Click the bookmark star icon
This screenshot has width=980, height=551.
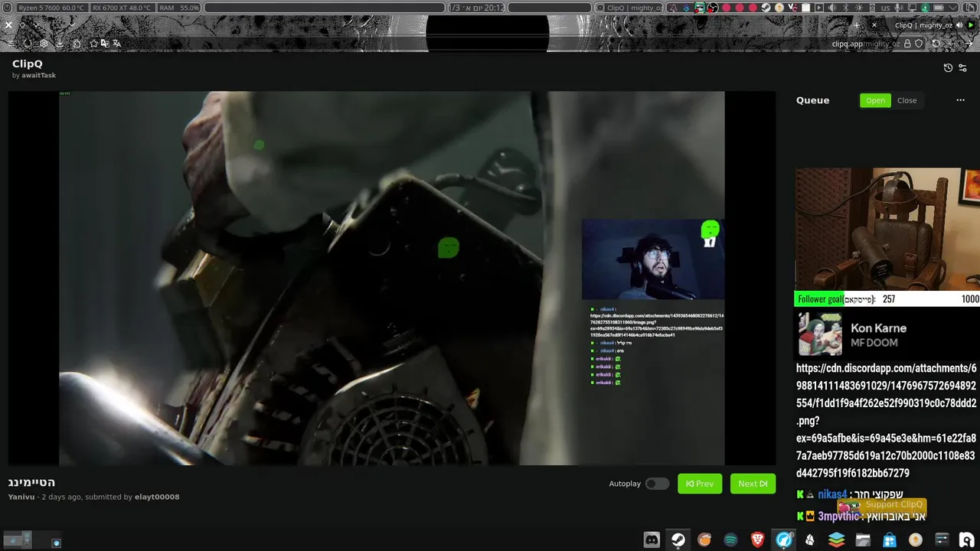click(x=94, y=44)
